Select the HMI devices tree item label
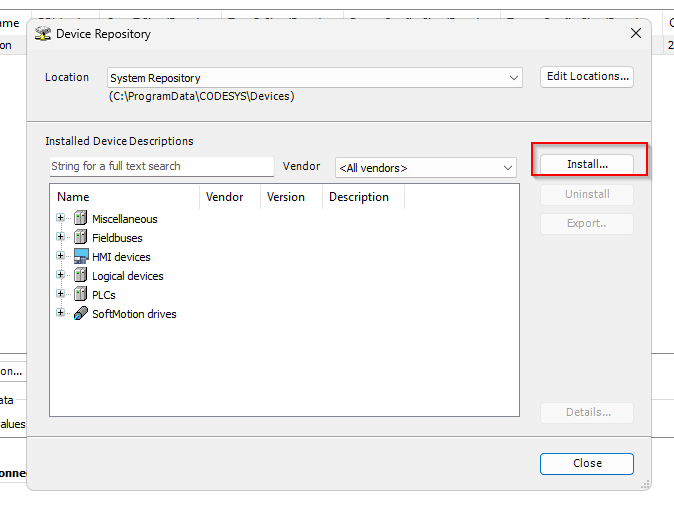674x512 pixels. click(x=121, y=257)
